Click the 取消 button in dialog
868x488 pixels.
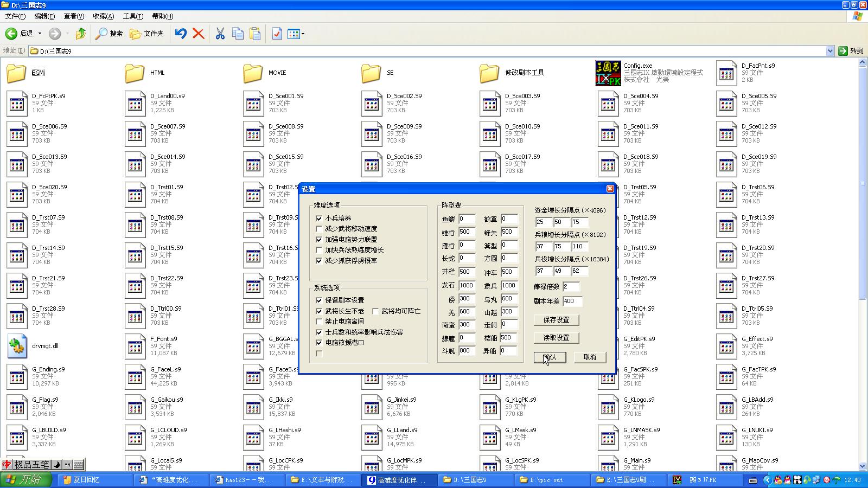[x=590, y=357]
